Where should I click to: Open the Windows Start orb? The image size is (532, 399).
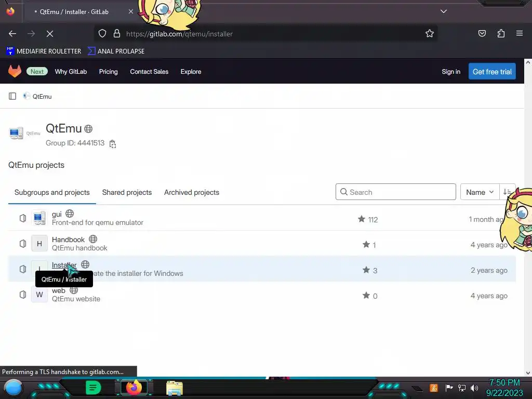tap(13, 388)
